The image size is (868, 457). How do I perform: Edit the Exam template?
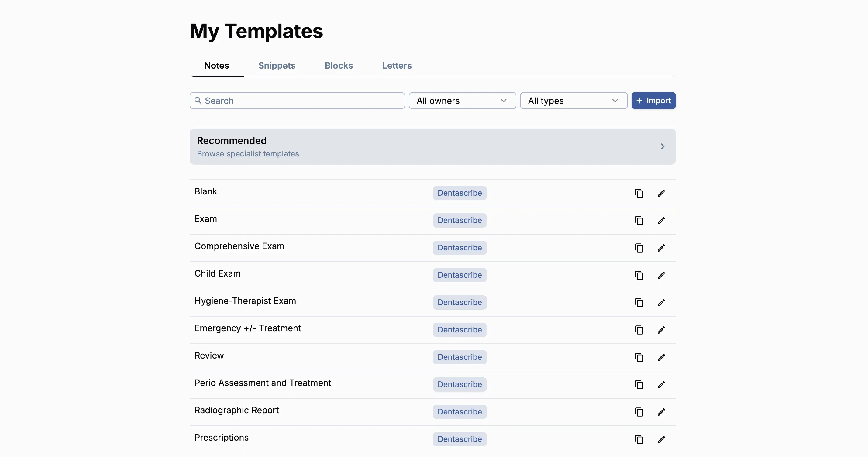(661, 221)
